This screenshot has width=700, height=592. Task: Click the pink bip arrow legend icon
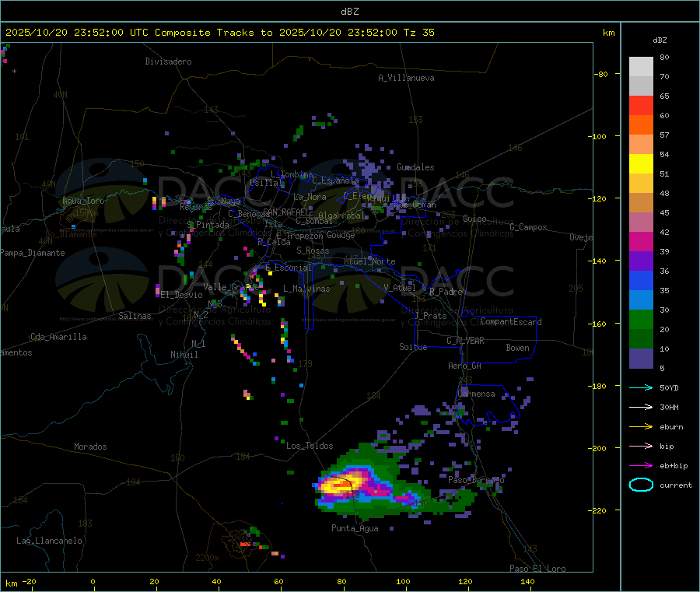tap(641, 446)
